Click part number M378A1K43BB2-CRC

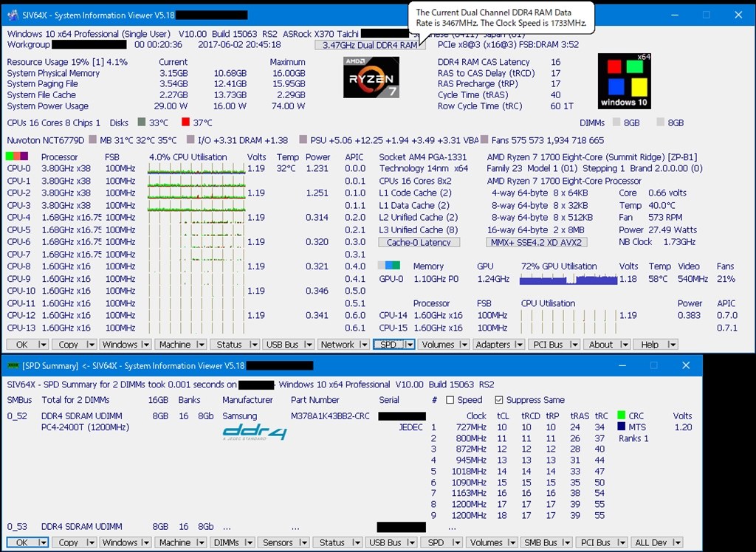pyautogui.click(x=330, y=415)
